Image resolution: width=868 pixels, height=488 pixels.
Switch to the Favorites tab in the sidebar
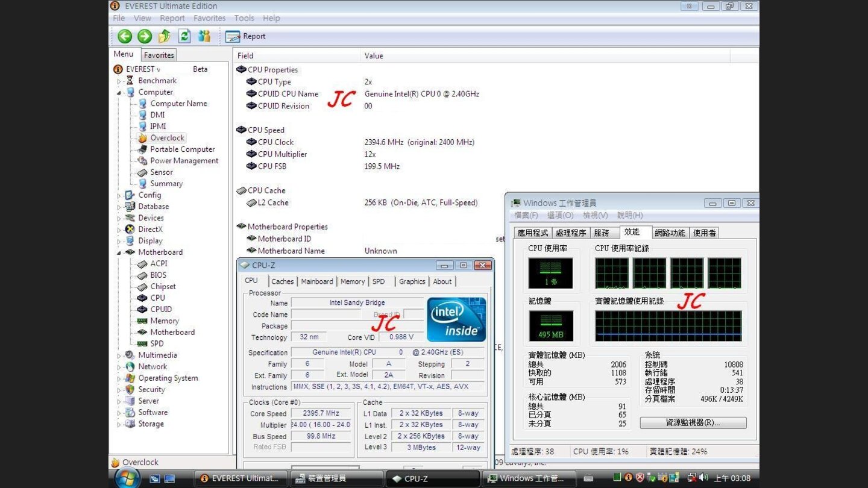pyautogui.click(x=159, y=55)
